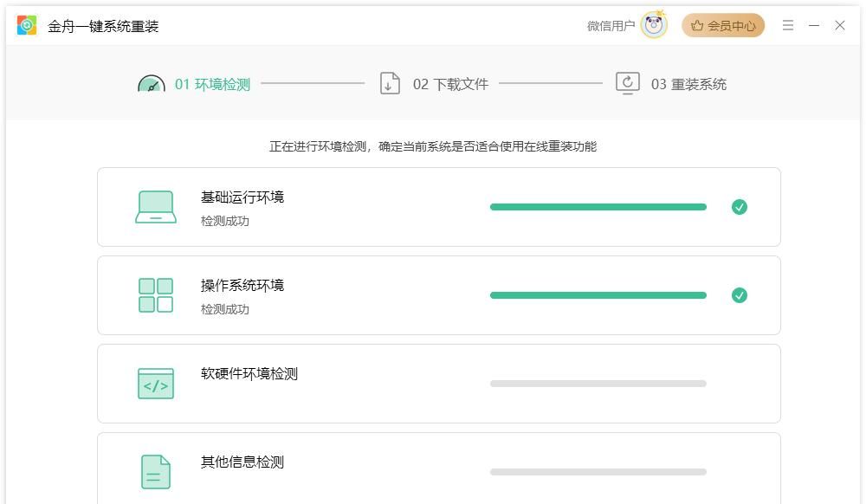Click the green checkmark for 操作系统环境
The image size is (866, 504).
click(740, 294)
